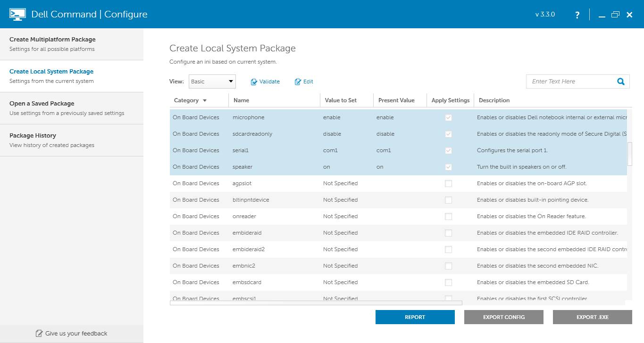Select the sdcardreadonly name cell

252,134
